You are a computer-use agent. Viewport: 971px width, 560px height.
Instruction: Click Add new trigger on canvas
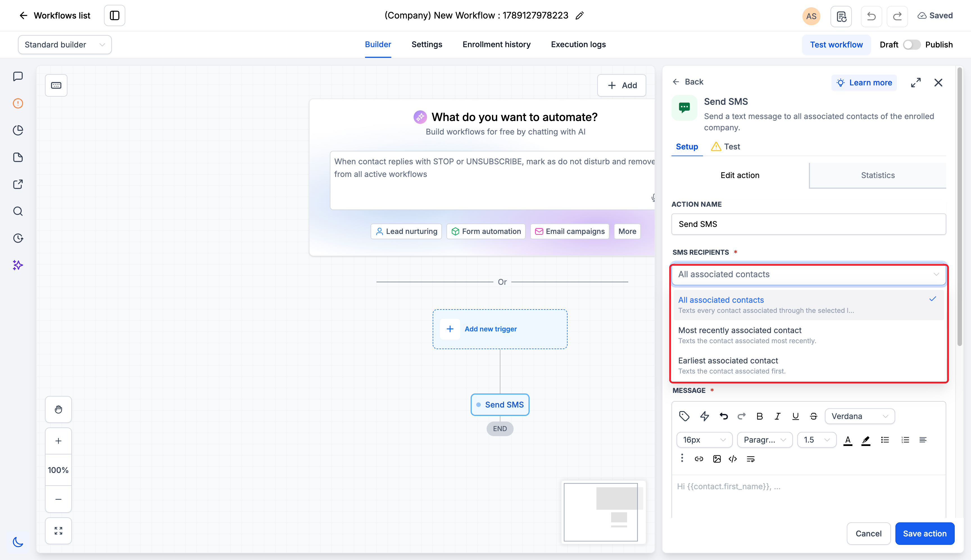pyautogui.click(x=500, y=329)
